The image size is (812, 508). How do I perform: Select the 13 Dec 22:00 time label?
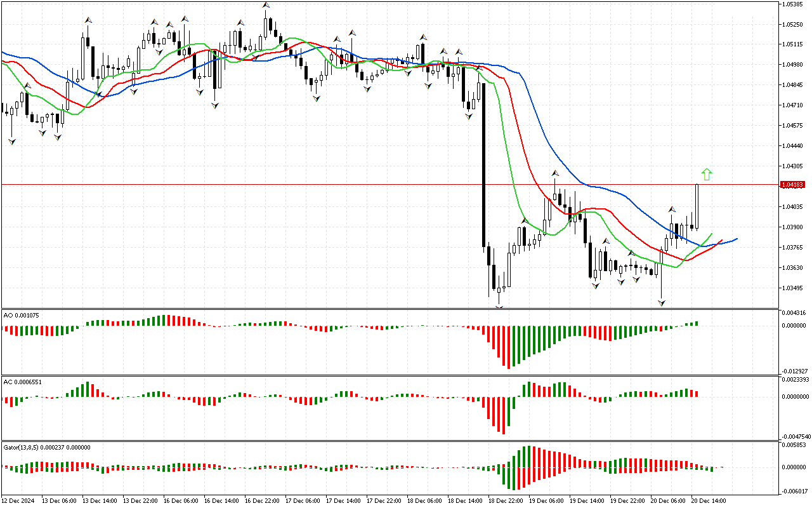(140, 501)
